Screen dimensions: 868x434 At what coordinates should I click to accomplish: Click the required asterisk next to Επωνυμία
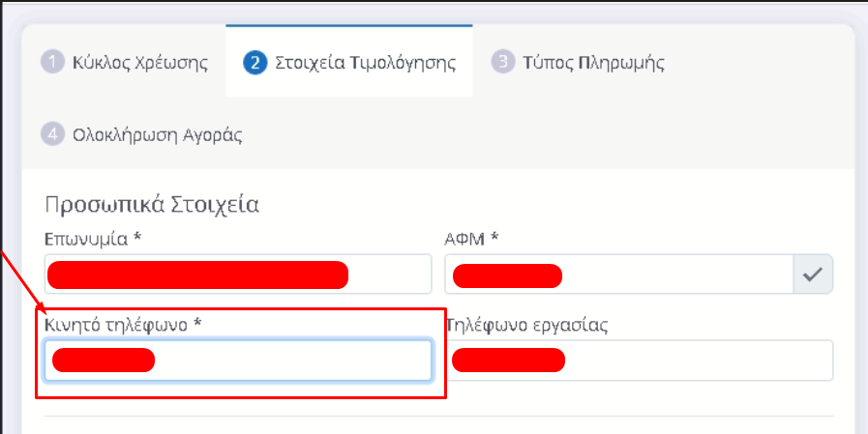point(137,237)
